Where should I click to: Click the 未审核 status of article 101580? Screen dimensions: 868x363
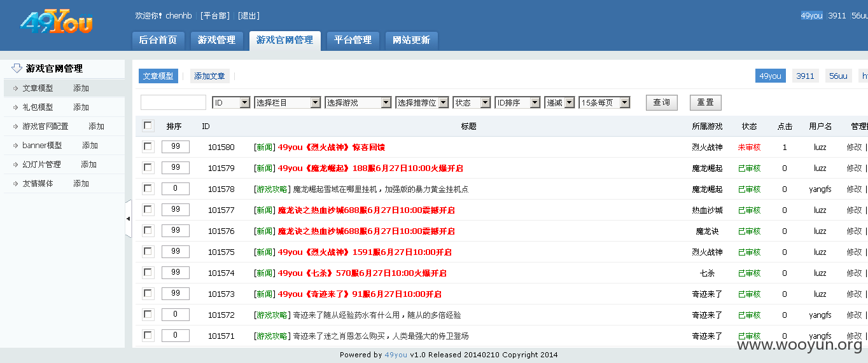pos(749,147)
